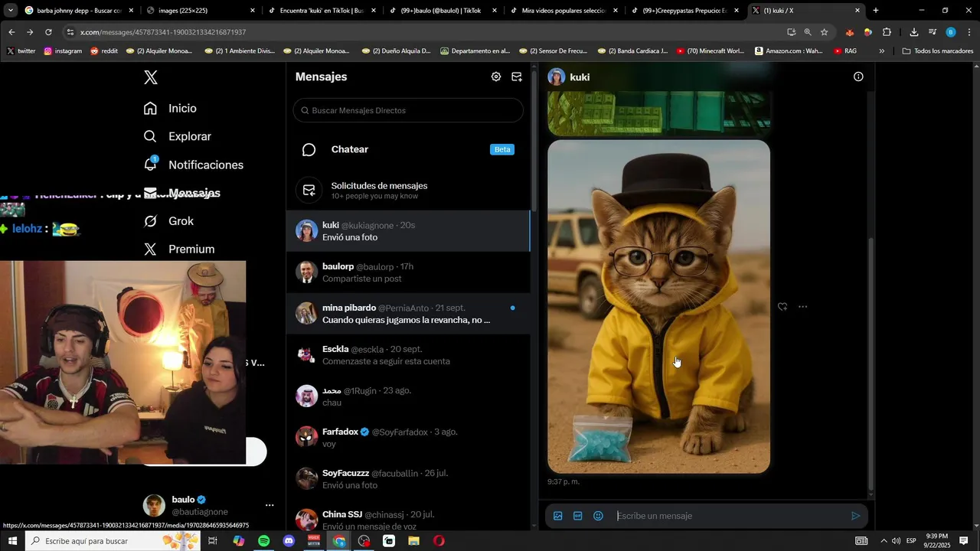Open the tab search dropdown

11,11
